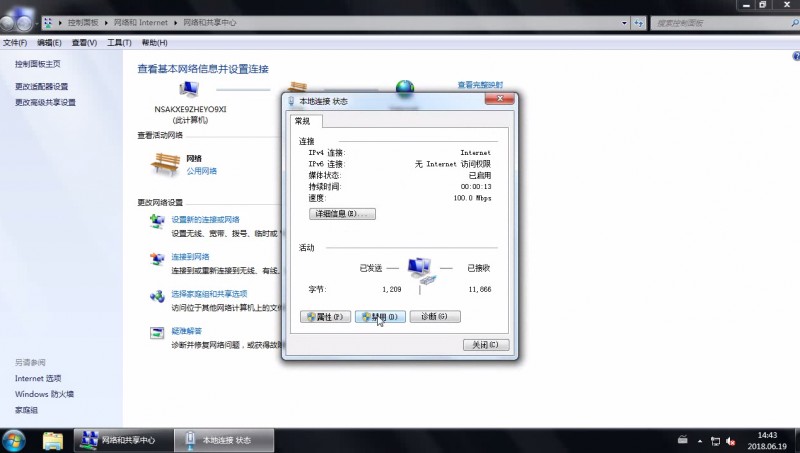Go to 控制面板主页 link
This screenshot has height=453, width=800.
[38, 64]
